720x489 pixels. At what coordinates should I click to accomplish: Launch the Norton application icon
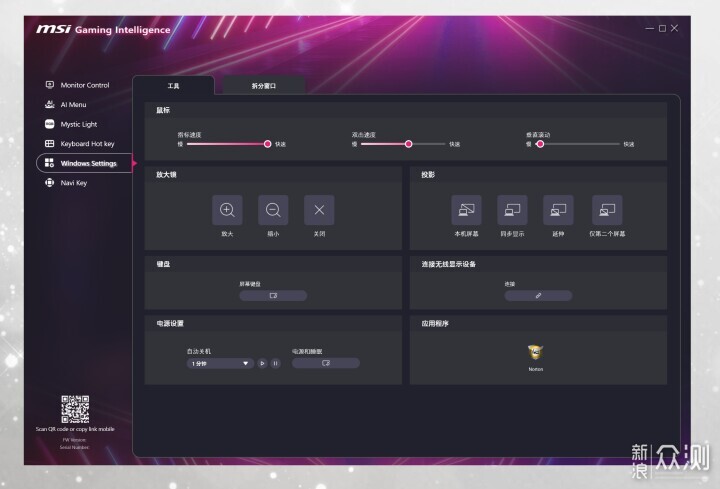pyautogui.click(x=535, y=352)
